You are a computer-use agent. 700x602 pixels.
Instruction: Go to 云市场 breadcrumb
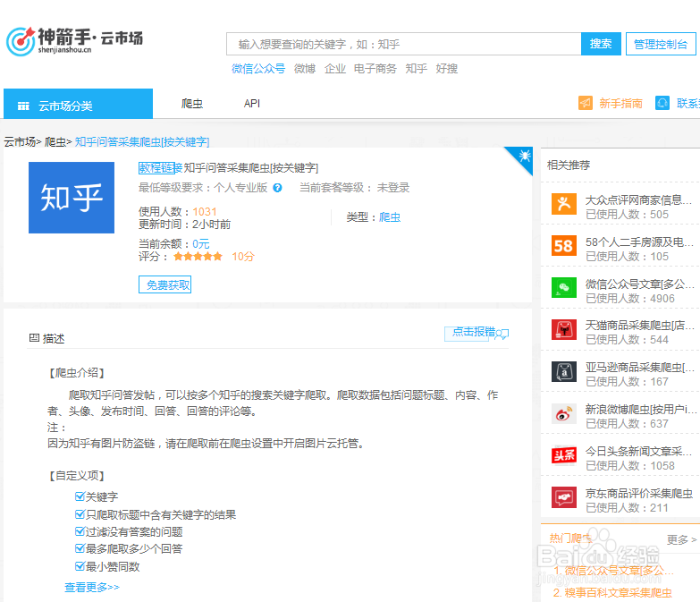click(x=20, y=142)
